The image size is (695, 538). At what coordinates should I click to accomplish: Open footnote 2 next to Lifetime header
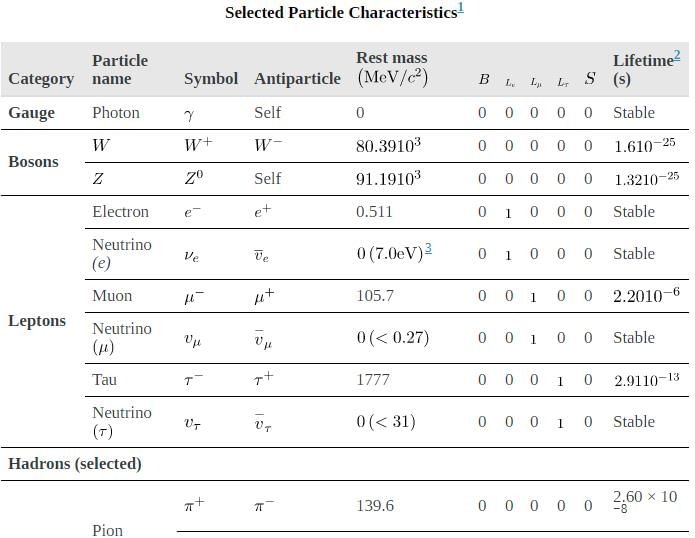click(x=677, y=56)
